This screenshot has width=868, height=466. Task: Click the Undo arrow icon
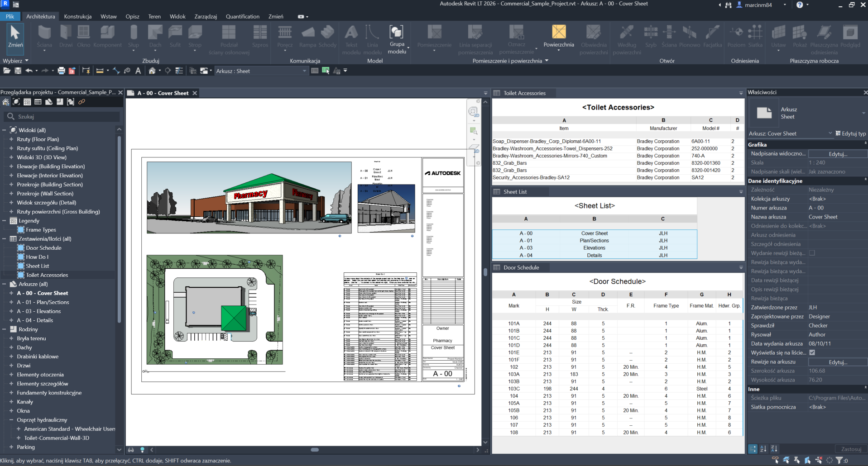29,71
